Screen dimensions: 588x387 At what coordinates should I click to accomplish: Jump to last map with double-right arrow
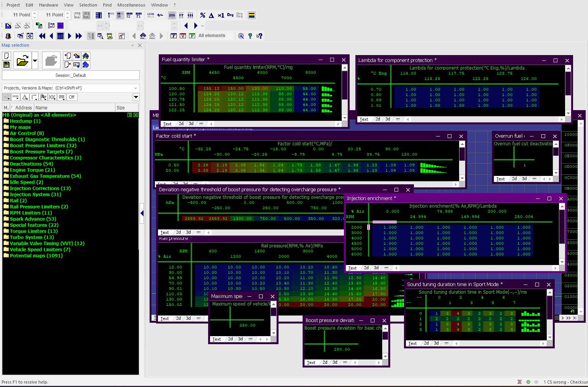pos(79,36)
